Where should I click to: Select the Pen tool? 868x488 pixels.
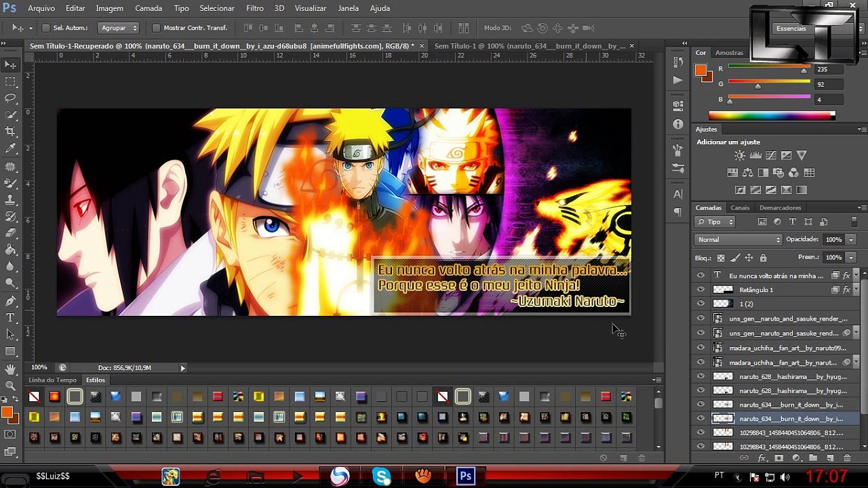click(11, 301)
